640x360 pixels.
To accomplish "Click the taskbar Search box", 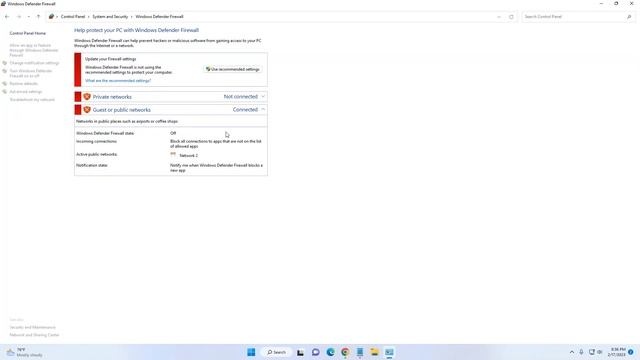I will click(x=276, y=352).
